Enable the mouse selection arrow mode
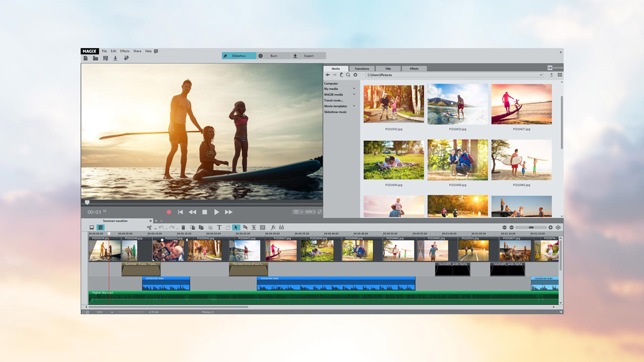Viewport: 644px width, 362px height. click(236, 228)
